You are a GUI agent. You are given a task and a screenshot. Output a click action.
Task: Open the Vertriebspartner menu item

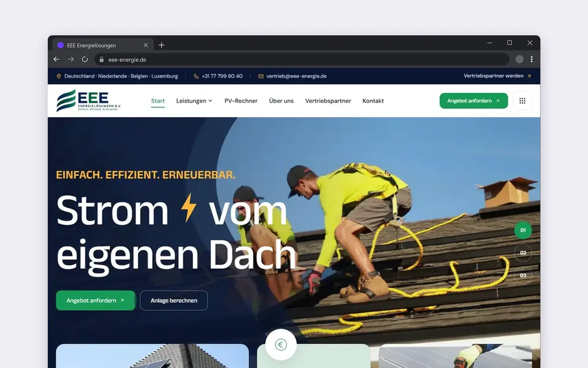pos(328,101)
